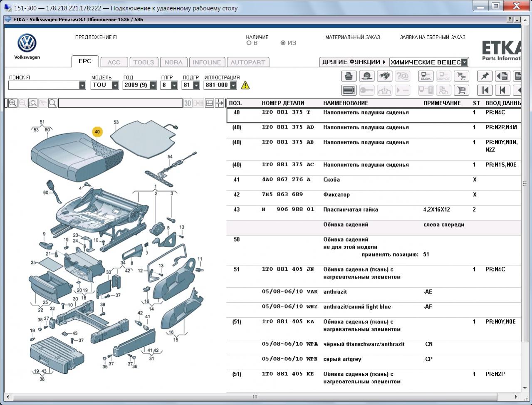Viewport: 532px width, 405px height.
Task: Switch to the ACC tab
Action: pyautogui.click(x=114, y=62)
